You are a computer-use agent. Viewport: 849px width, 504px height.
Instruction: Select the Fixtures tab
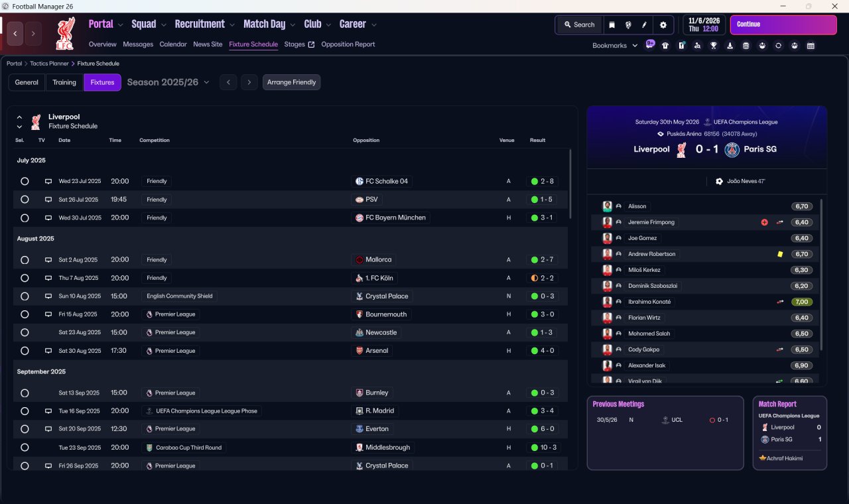[x=102, y=82]
